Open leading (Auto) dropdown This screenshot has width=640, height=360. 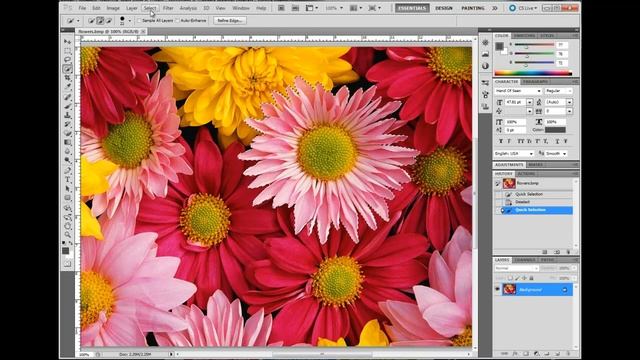569,102
